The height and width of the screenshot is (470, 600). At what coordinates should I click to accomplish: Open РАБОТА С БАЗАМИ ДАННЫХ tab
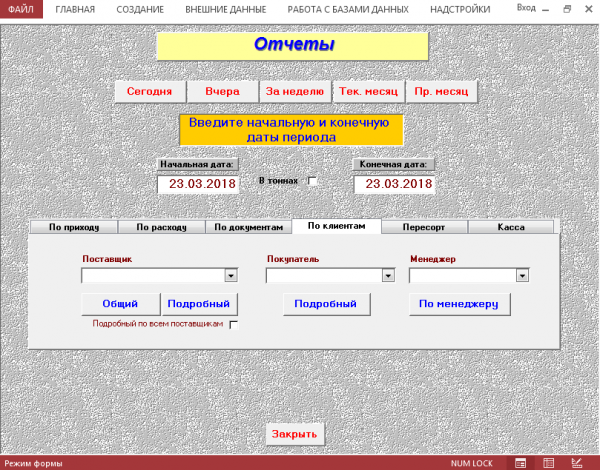[348, 9]
